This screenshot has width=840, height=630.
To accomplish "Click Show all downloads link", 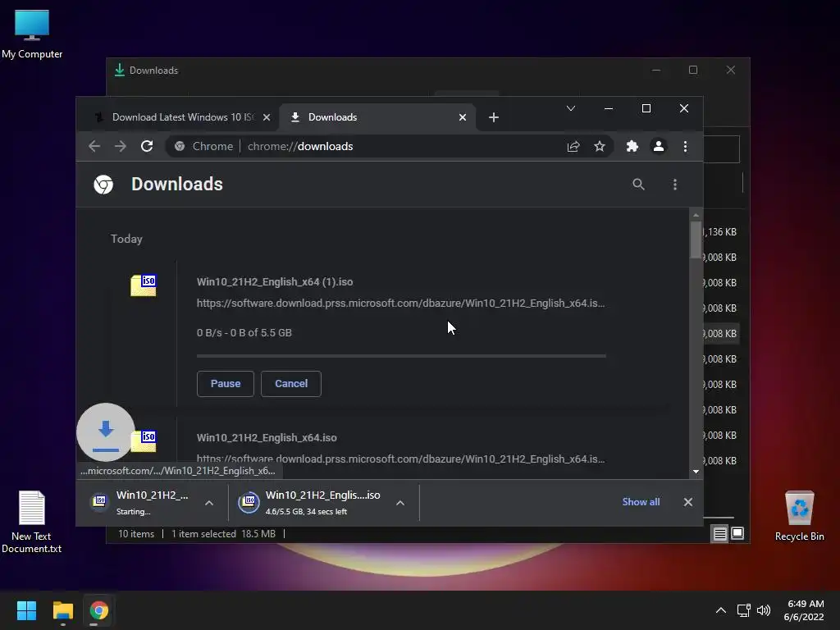I will click(641, 502).
